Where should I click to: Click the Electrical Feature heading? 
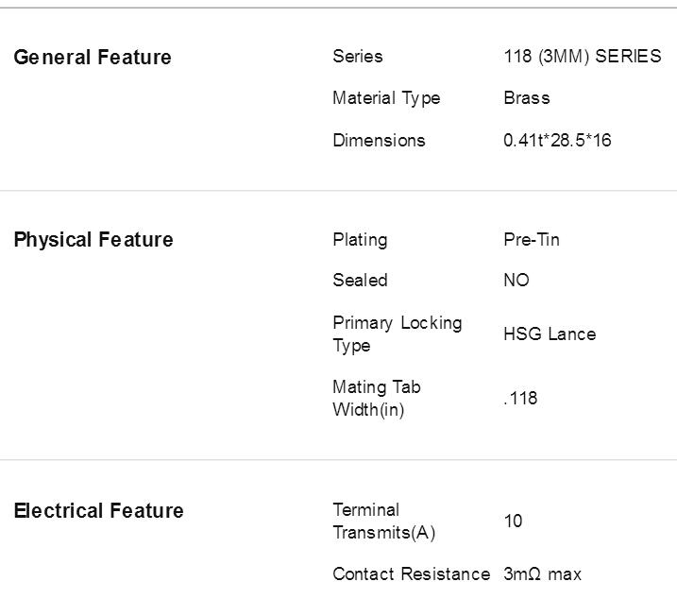pos(98,510)
